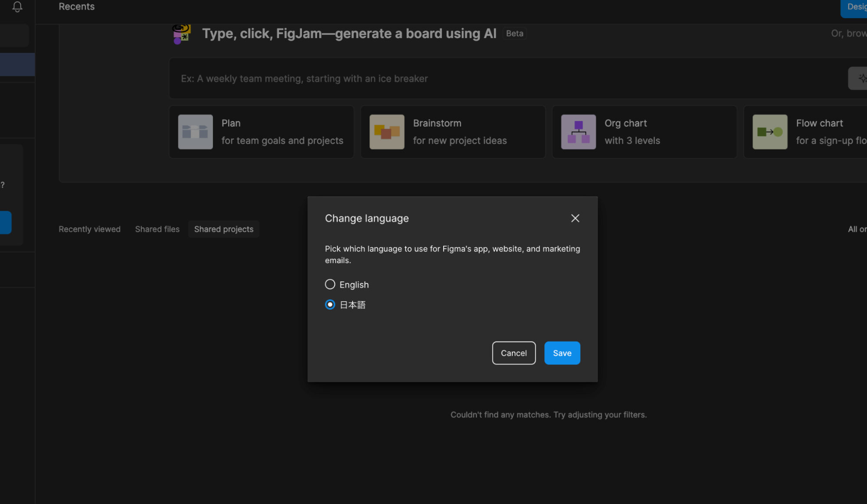Click the Flow chart template icon
The height and width of the screenshot is (504, 867).
click(770, 132)
